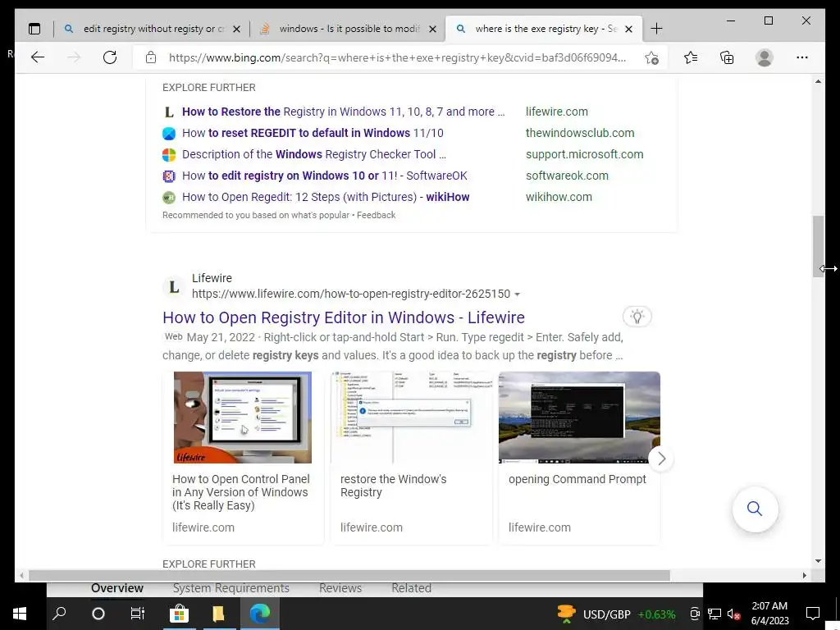Click 'thewindowsclub.com' domain text
This screenshot has height=630, width=840.
(580, 133)
